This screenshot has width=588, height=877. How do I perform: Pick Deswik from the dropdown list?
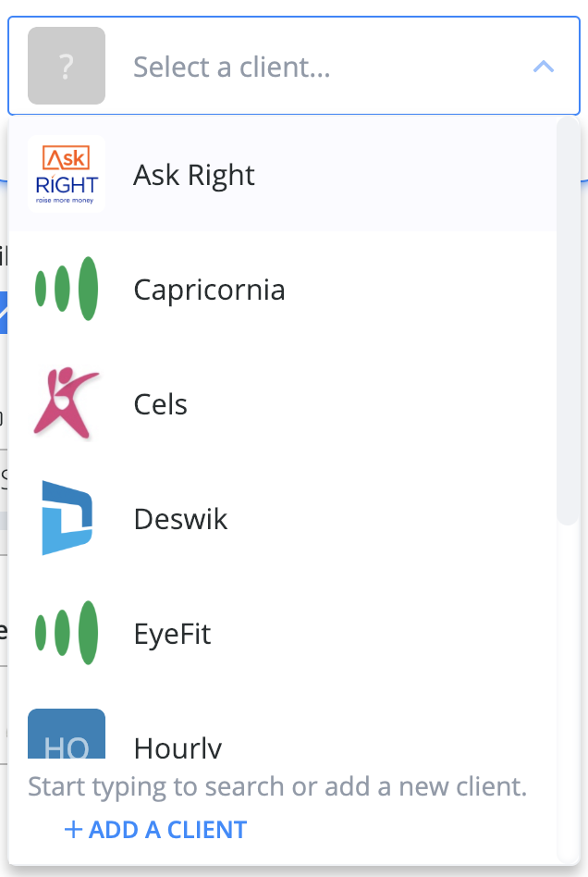coord(283,518)
